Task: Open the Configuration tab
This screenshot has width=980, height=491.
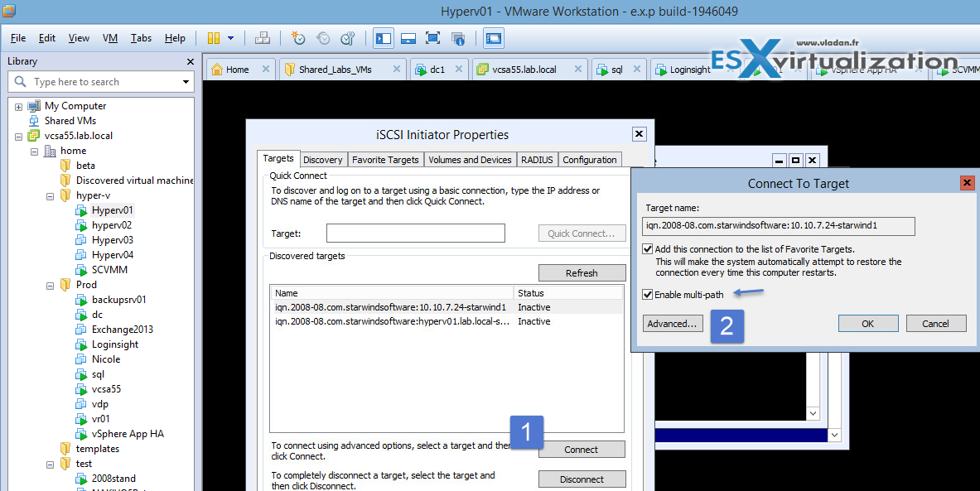Action: point(589,160)
